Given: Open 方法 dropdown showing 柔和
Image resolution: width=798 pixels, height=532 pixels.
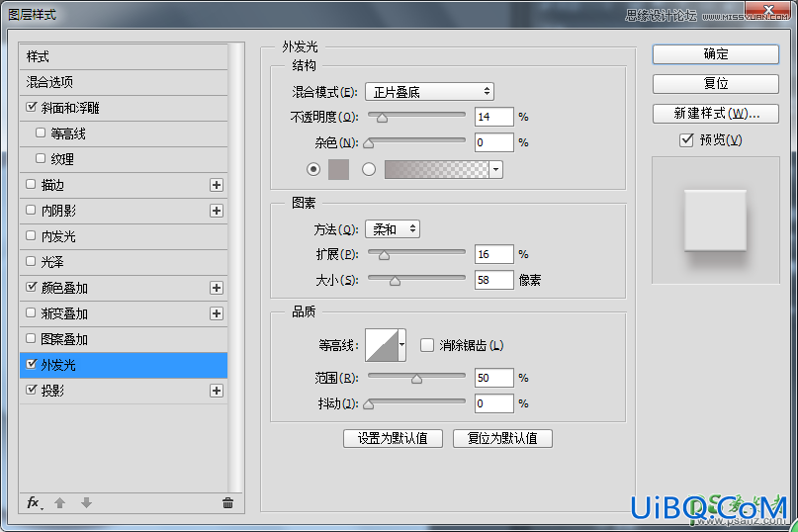Looking at the screenshot, I should pos(393,229).
